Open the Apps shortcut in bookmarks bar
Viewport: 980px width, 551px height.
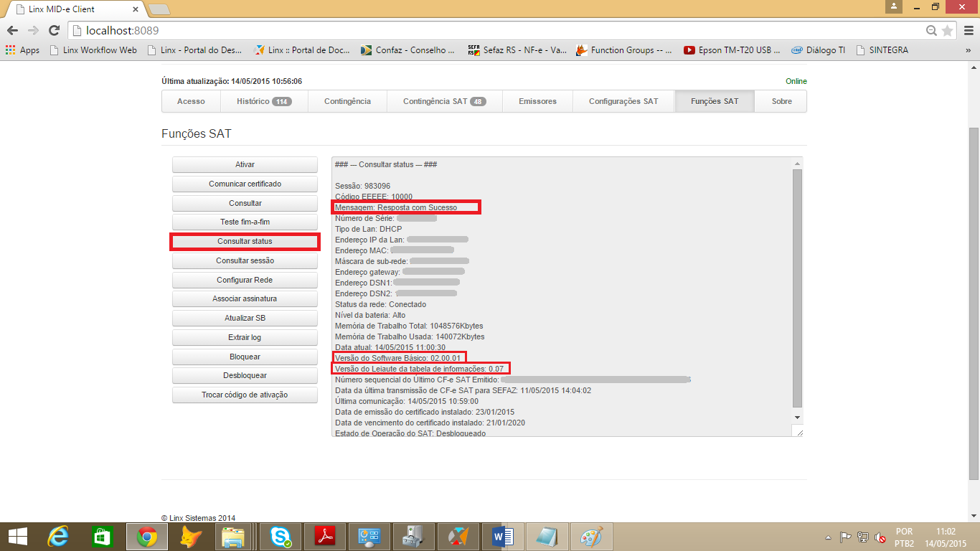pyautogui.click(x=22, y=50)
